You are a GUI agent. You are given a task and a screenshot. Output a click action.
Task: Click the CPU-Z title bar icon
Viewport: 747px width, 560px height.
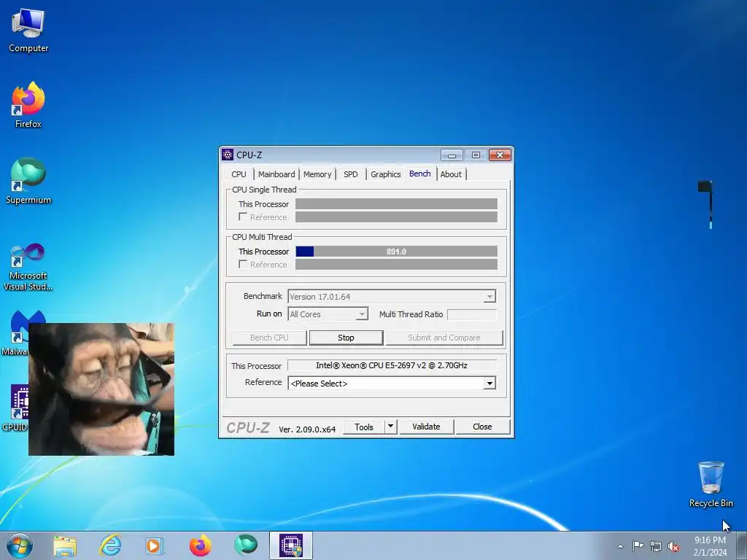[x=228, y=155]
